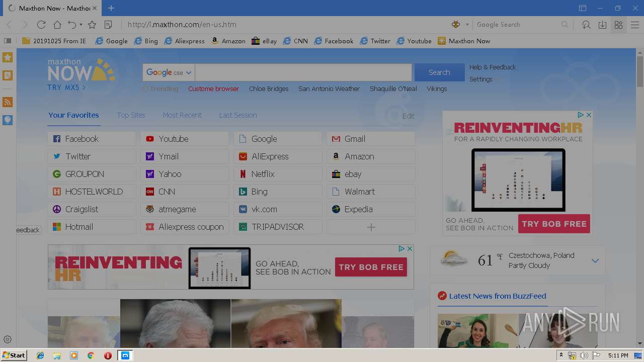The image size is (644, 362).
Task: Click the vertical page scrollbar
Action: 639,72
